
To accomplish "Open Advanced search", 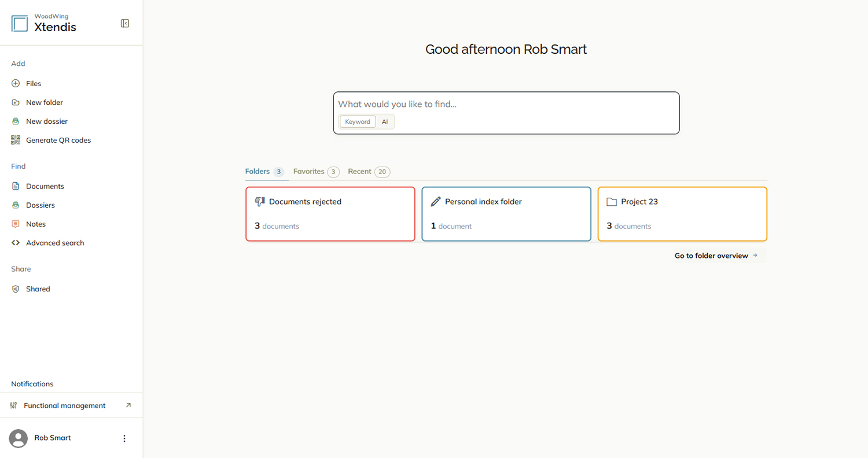I will (x=55, y=243).
